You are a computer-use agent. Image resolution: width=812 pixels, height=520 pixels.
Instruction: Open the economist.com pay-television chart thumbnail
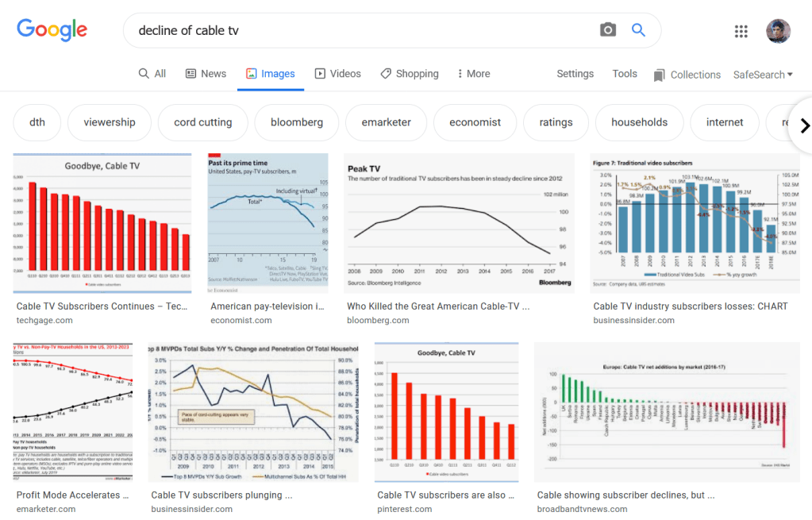coord(267,223)
